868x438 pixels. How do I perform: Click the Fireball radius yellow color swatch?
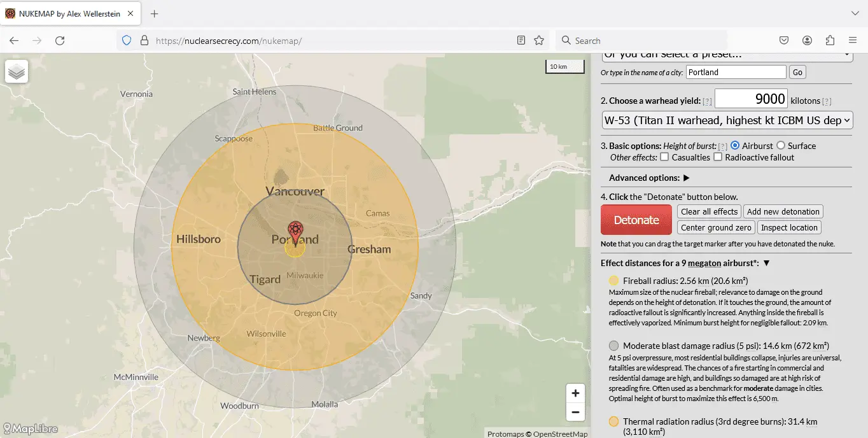(613, 281)
